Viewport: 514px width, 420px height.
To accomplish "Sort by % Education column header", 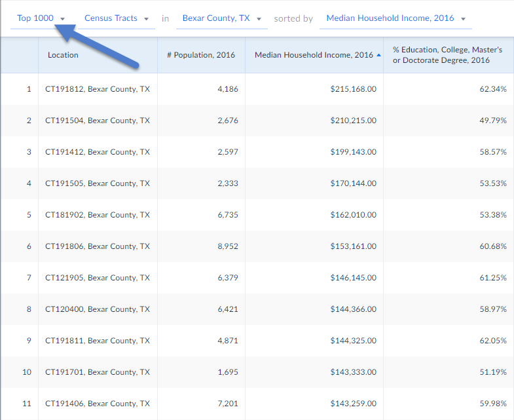I will point(447,55).
